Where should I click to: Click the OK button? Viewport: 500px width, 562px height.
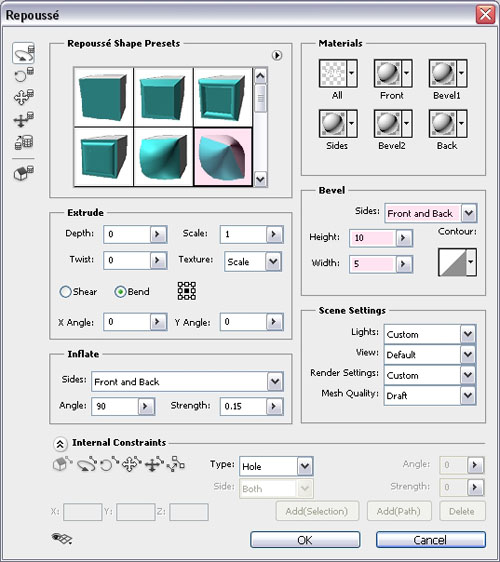[305, 540]
